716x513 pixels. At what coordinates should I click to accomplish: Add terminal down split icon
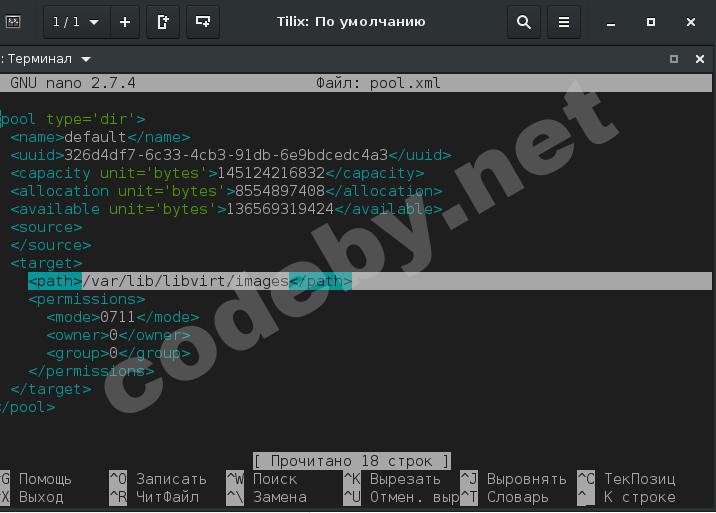(x=203, y=21)
